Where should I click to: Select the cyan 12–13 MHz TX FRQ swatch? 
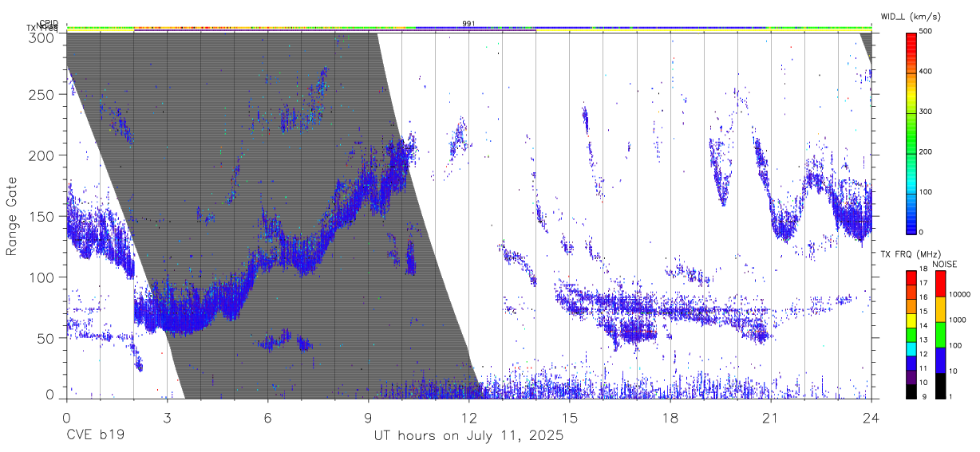point(911,350)
